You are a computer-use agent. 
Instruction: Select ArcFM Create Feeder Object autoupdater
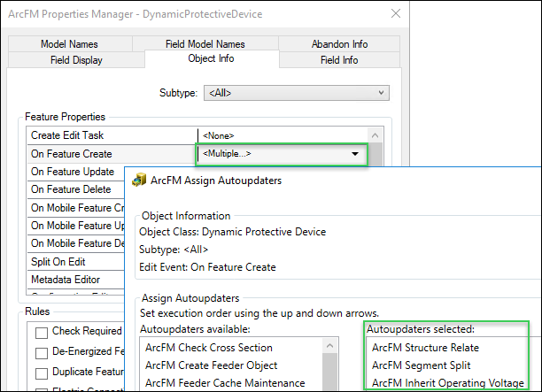[x=211, y=365]
